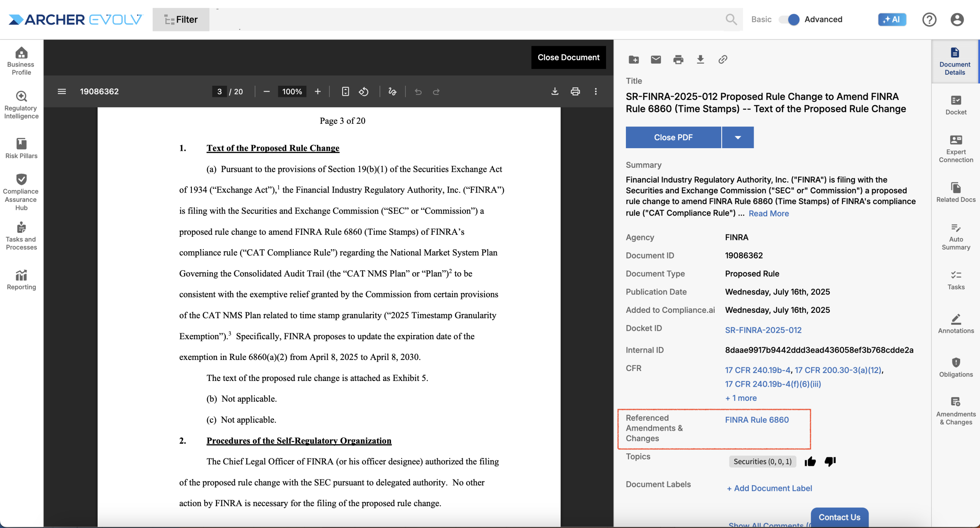Click thumbs up on Securities topic
This screenshot has width=980, height=528.
point(810,461)
